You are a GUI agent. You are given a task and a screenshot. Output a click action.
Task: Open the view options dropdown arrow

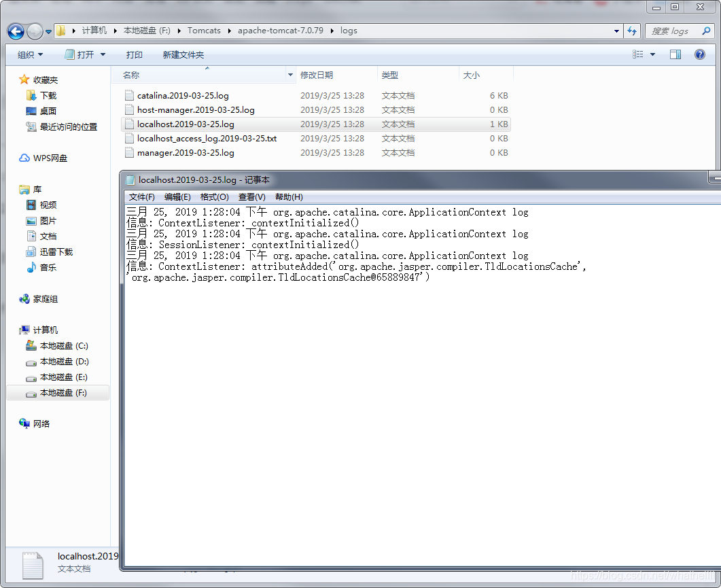click(x=652, y=54)
